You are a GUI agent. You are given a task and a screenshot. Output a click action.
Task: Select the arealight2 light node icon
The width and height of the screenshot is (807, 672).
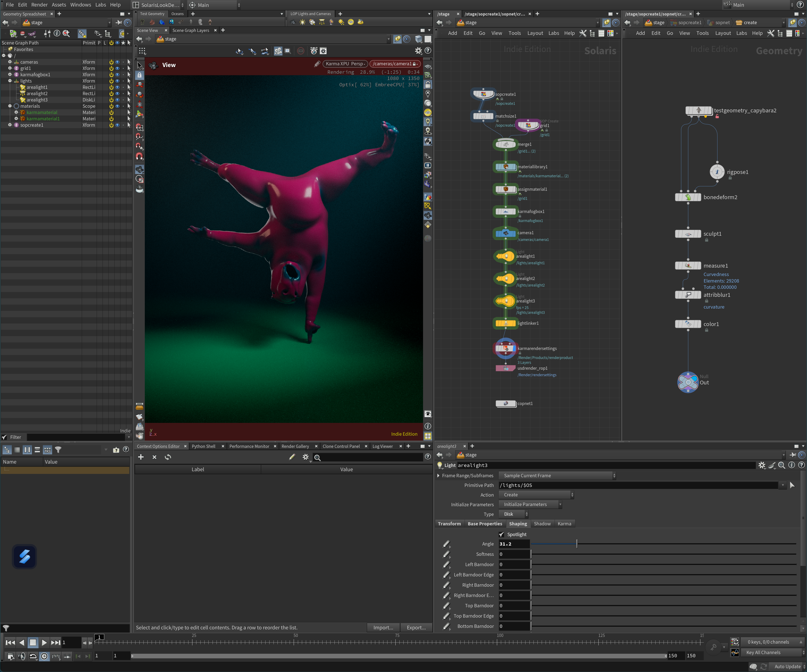point(505,279)
